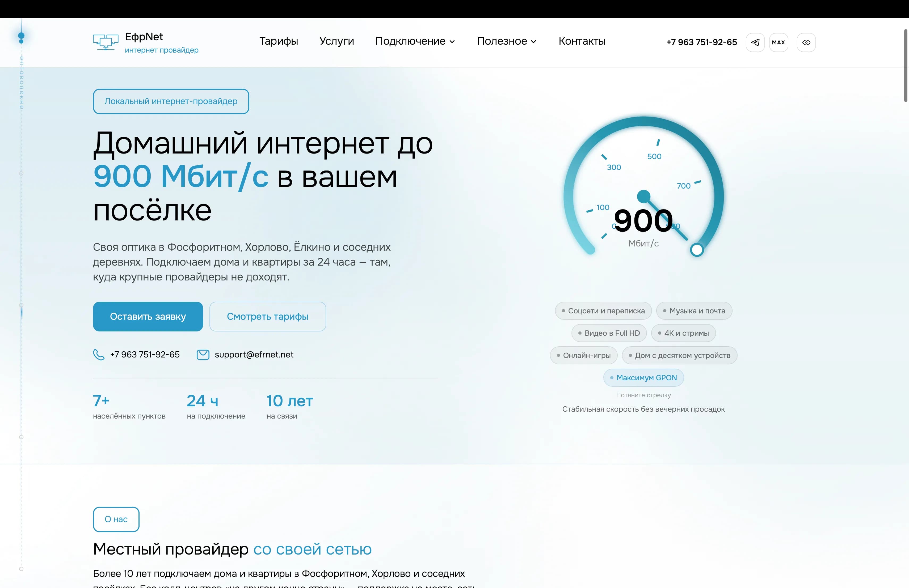Select the Музыка и почта chip

click(694, 311)
